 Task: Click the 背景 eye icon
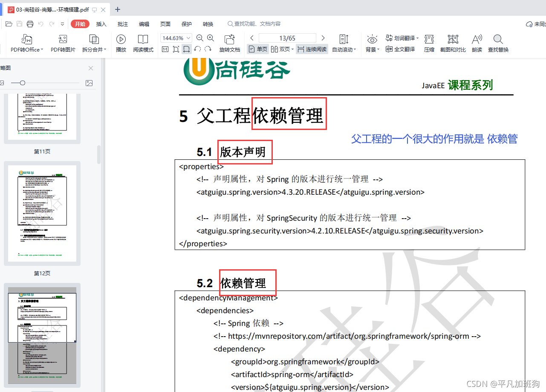372,40
